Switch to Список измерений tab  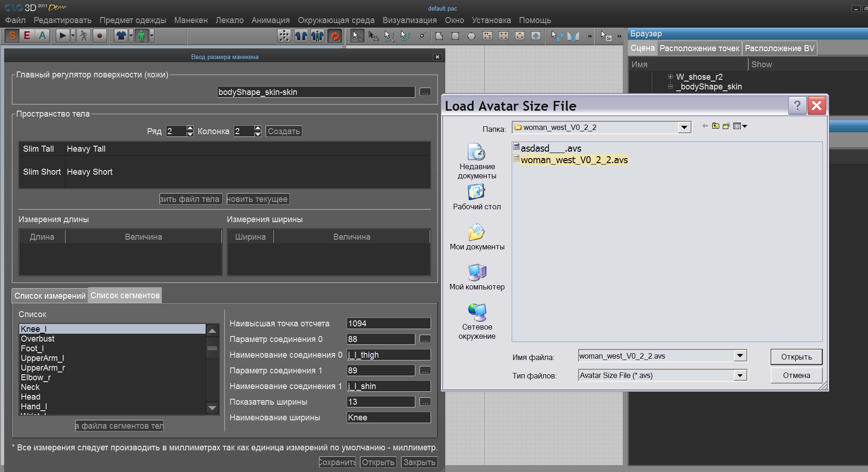click(50, 296)
